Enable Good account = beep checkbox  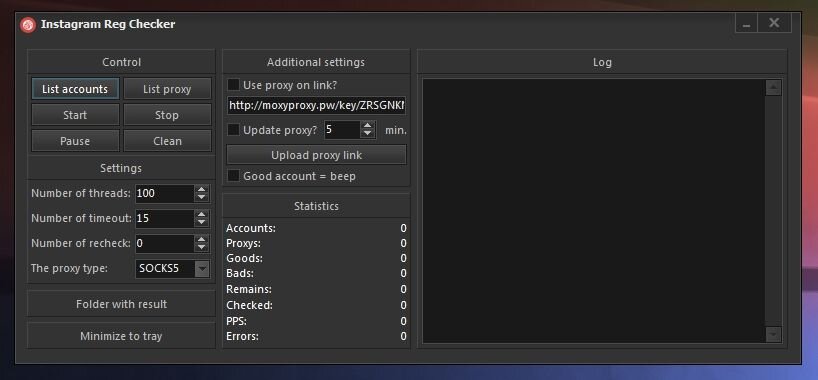tap(234, 176)
